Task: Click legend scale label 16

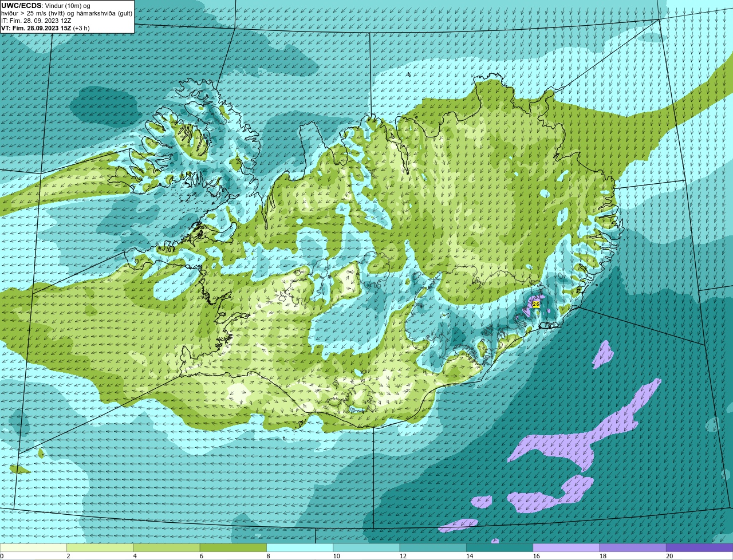Action: pos(536,556)
